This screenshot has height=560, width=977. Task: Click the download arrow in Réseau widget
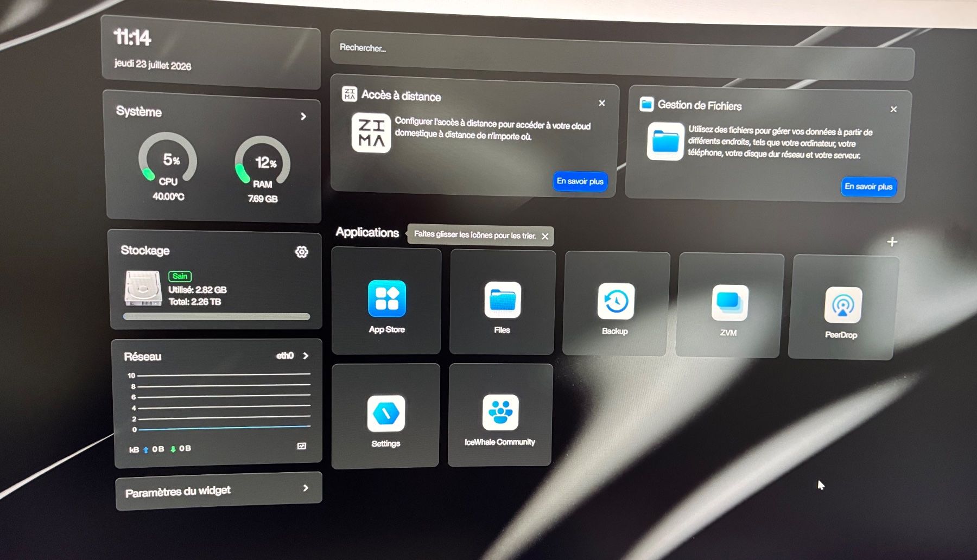point(173,449)
